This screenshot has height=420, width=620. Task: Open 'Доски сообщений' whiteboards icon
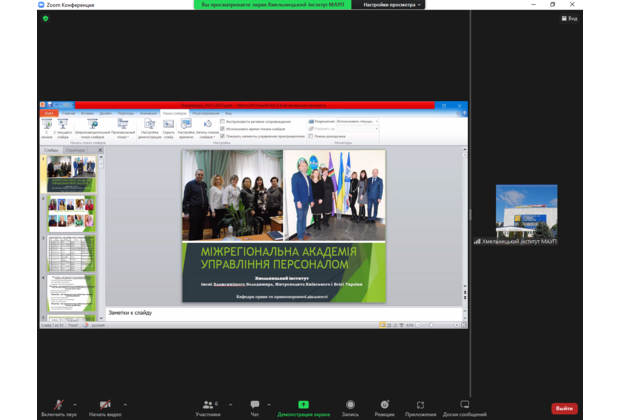pos(465,404)
